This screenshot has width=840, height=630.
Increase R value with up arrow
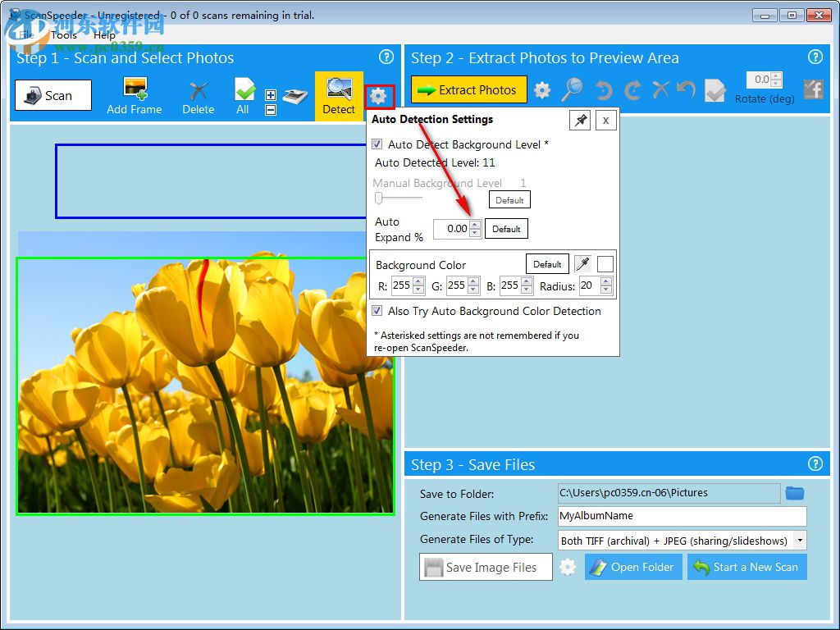coord(419,281)
